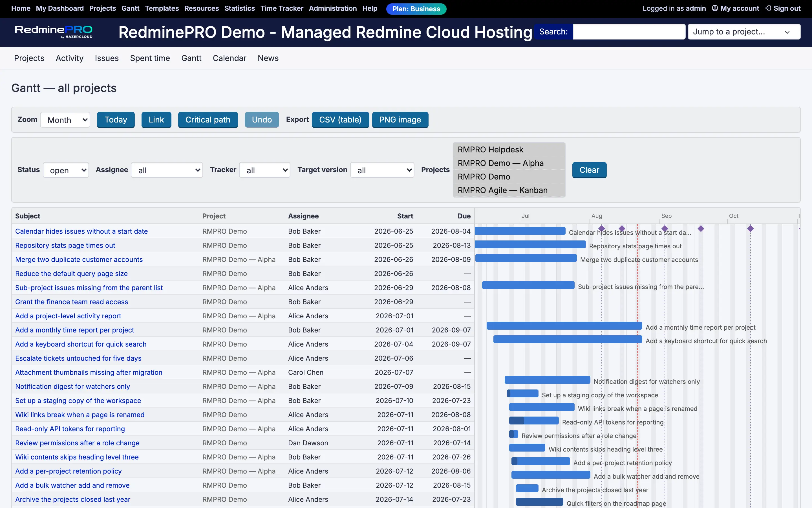The height and width of the screenshot is (508, 812).
Task: Expand the Jump to a project selector
Action: [744, 32]
